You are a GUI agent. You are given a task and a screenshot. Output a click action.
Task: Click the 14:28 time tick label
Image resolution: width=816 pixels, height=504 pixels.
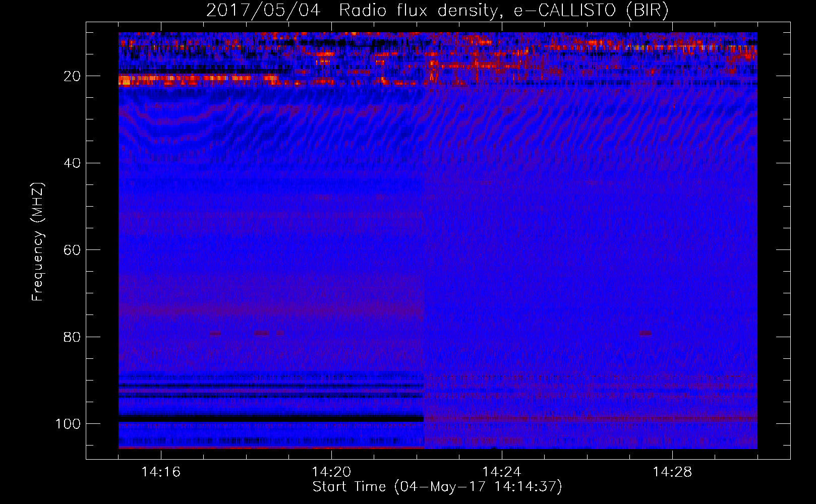[672, 472]
